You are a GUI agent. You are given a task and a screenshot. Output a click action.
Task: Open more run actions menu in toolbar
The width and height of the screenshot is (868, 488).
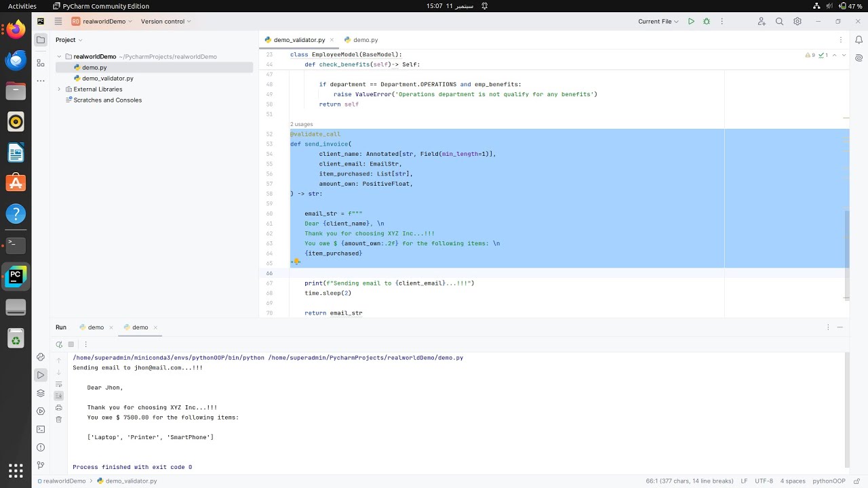pyautogui.click(x=722, y=22)
